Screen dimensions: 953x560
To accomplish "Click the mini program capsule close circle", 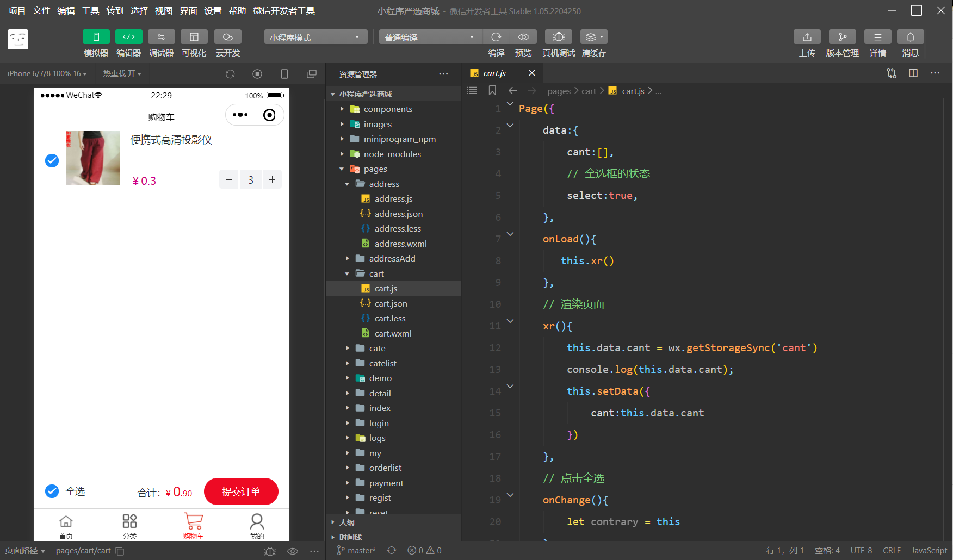I will (269, 115).
